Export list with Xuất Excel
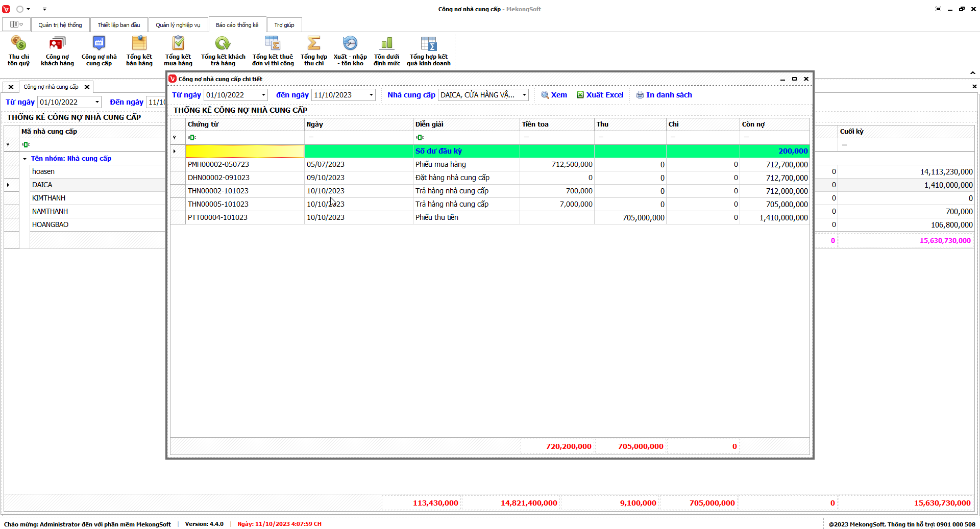Screen dimensions: 980x529 click(x=600, y=95)
